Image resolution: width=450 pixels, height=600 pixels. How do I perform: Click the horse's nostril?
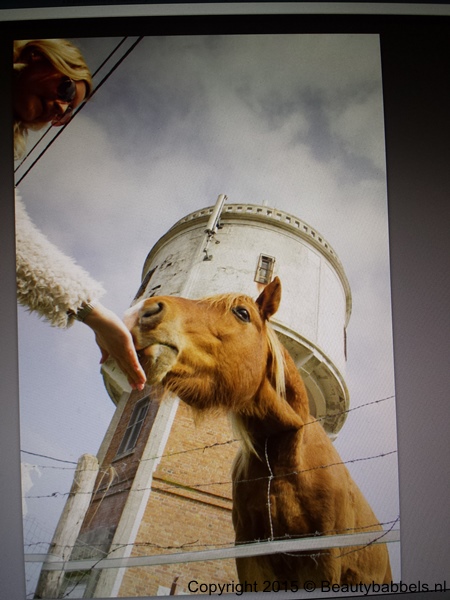[x=153, y=309]
